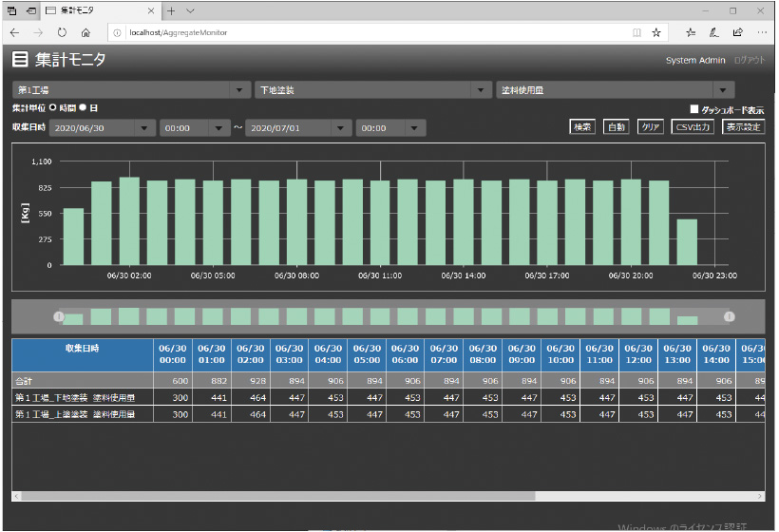Viewport: 779px width, 532px height.
Task: Click the total value 928 cell
Action: pyautogui.click(x=250, y=381)
